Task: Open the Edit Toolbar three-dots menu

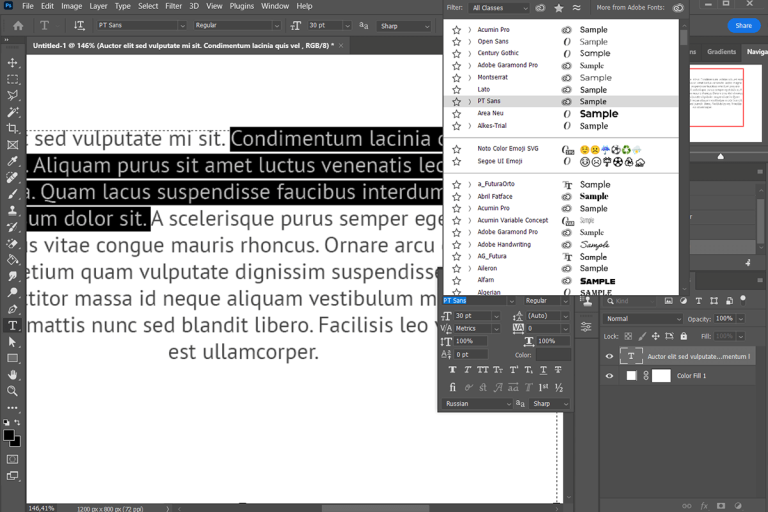Action: (x=13, y=407)
